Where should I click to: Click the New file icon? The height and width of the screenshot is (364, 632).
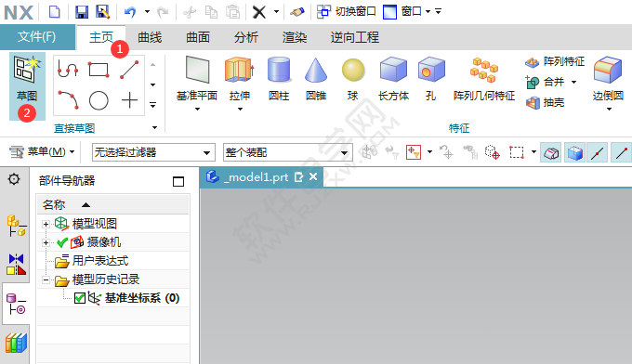click(x=55, y=12)
